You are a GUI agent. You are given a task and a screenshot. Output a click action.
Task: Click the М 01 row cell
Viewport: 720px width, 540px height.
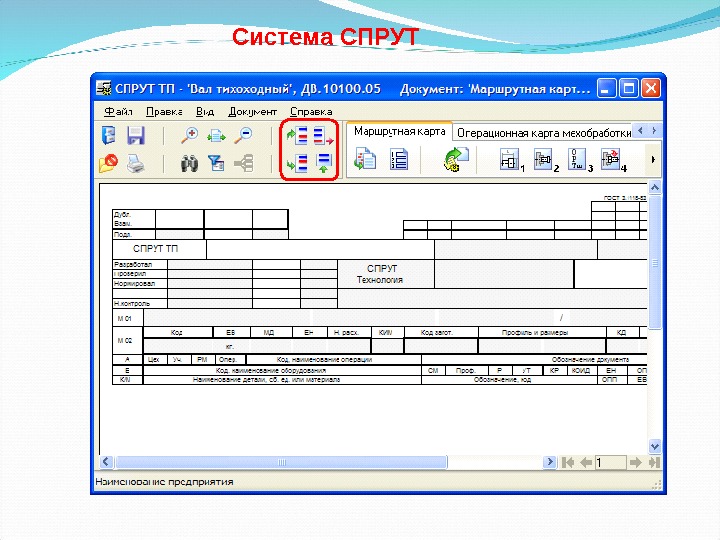[128, 318]
